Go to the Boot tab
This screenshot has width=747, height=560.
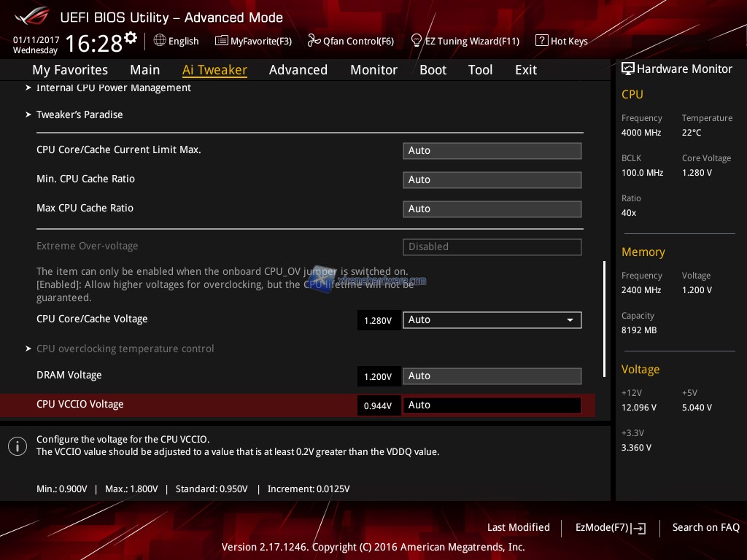pos(433,70)
